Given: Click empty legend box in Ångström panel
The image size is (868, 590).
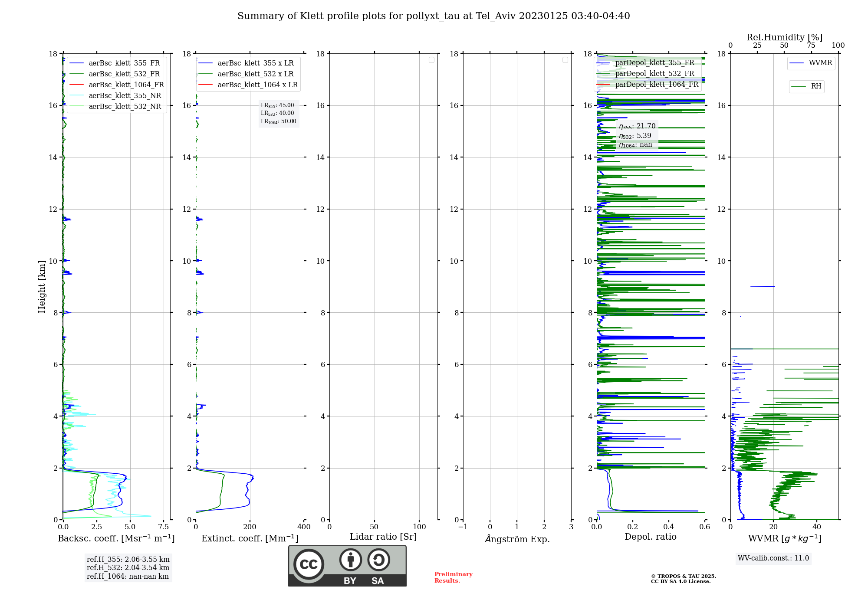Looking at the screenshot, I should [565, 60].
